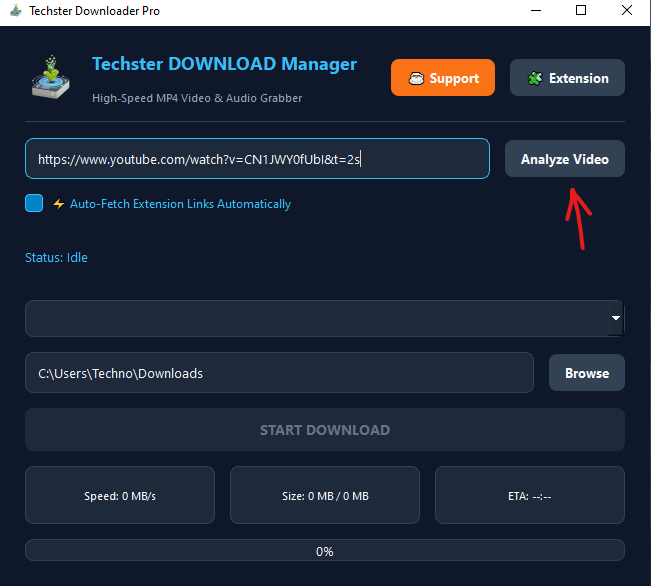Click the Techster DOWNLOAD Manager heading
This screenshot has height=586, width=651.
pos(224,64)
